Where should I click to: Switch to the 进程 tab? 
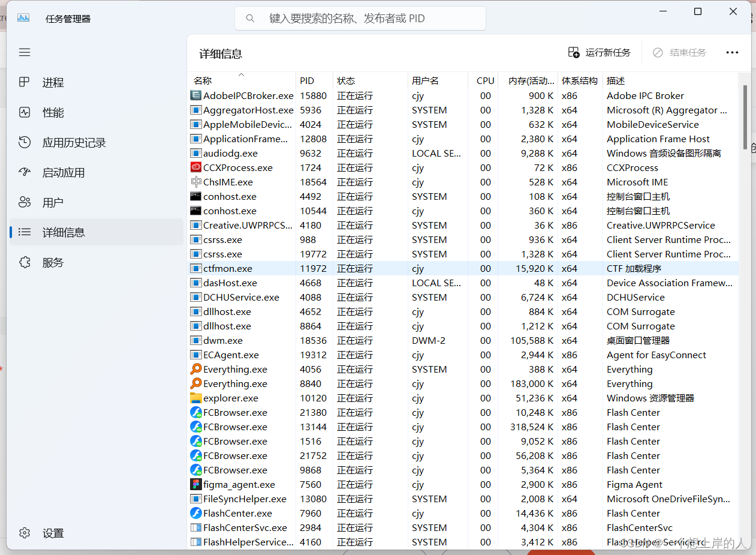[96, 82]
